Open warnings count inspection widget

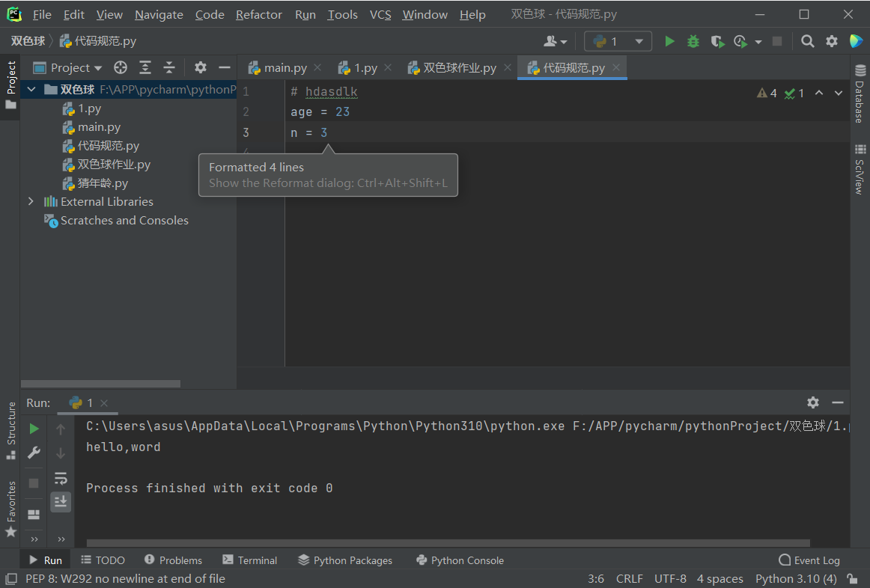click(767, 93)
